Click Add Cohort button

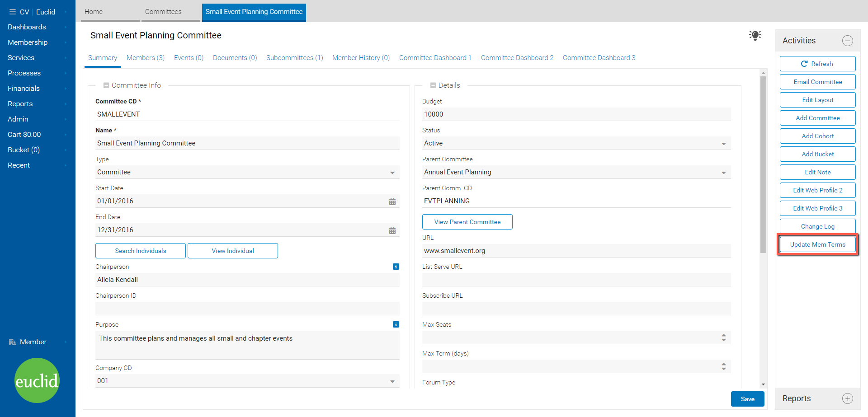[817, 136]
